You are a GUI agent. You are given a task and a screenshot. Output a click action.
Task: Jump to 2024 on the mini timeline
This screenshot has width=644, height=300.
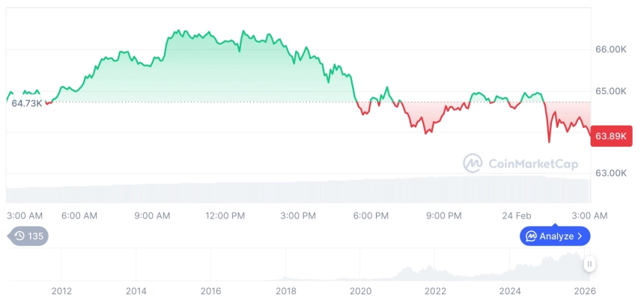pos(510,290)
